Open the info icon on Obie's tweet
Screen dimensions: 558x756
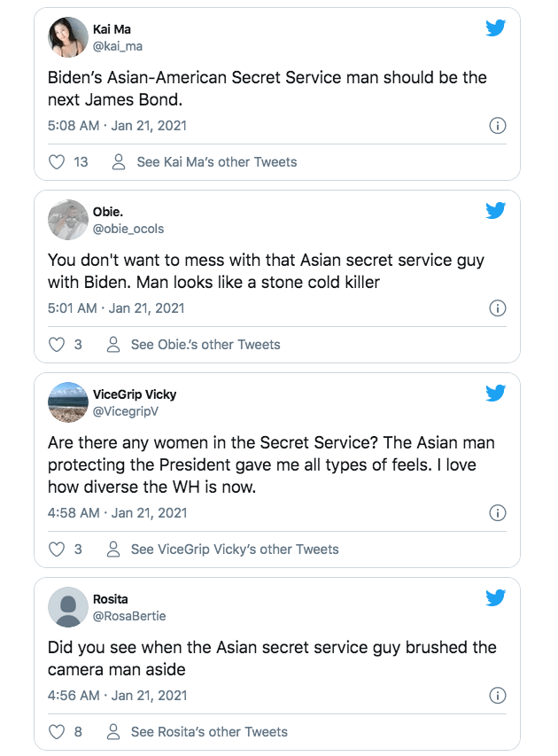click(498, 308)
